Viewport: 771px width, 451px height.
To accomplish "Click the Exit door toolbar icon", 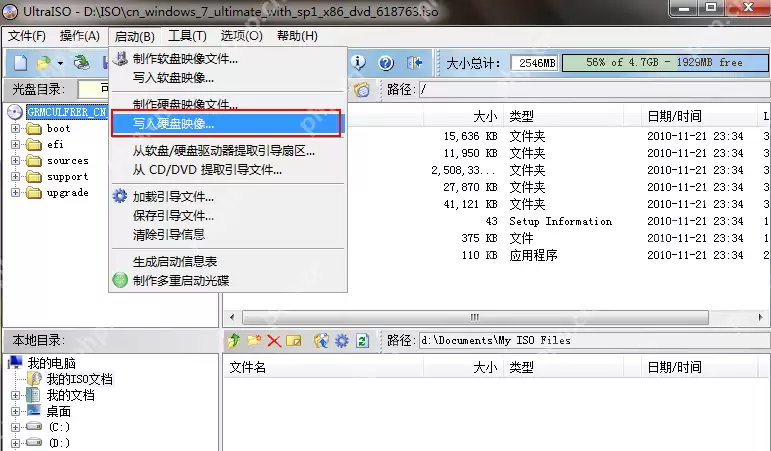I will tap(415, 62).
